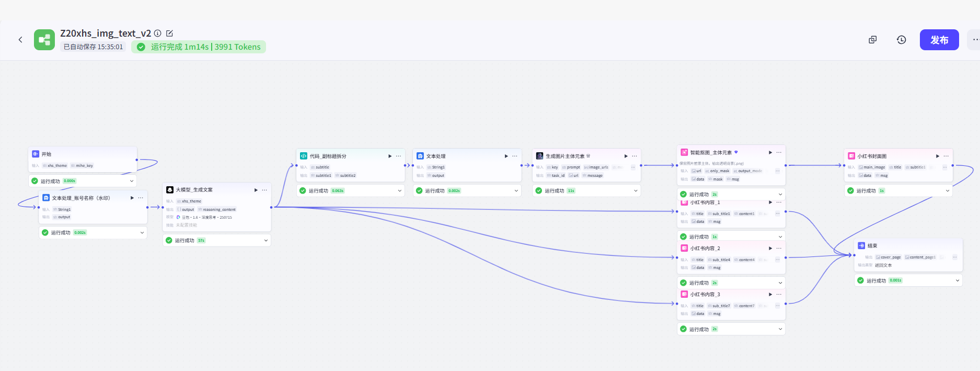Open more menu on 小红书内容_1 node
The width and height of the screenshot is (980, 371).
[x=779, y=203]
